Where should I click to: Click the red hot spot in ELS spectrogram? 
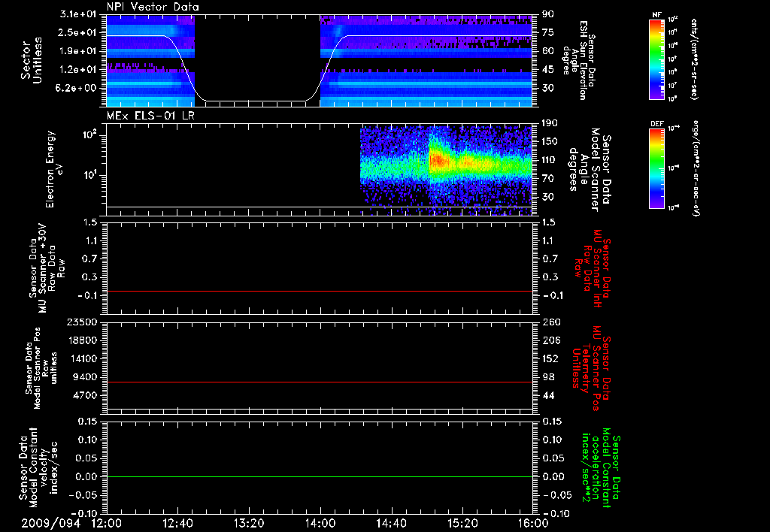tap(437, 161)
